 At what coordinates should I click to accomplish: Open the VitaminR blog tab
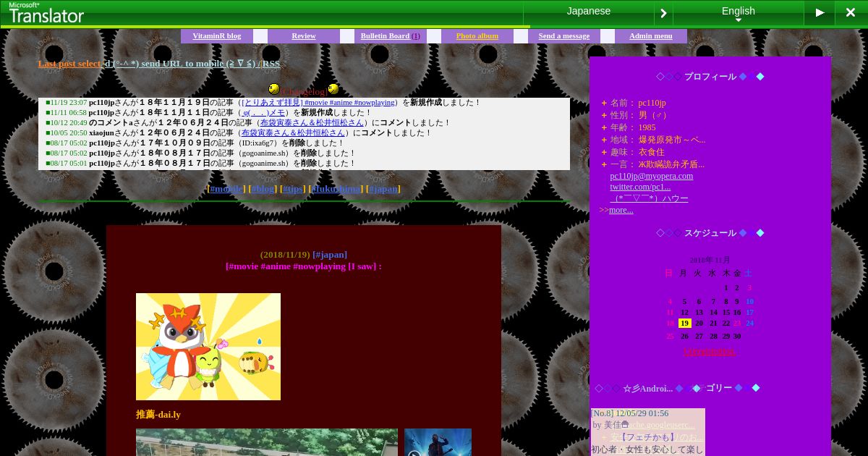217,36
